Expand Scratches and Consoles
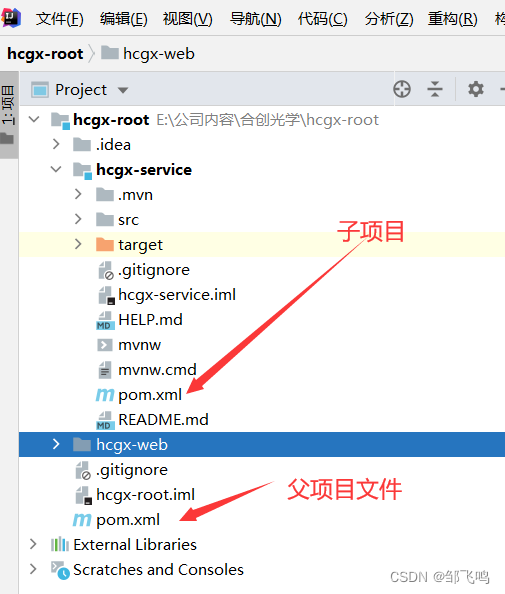 [33, 569]
